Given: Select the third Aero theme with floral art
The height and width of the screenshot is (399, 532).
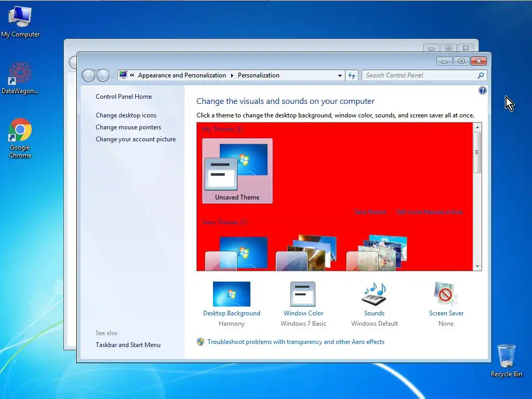Looking at the screenshot, I should tap(377, 252).
